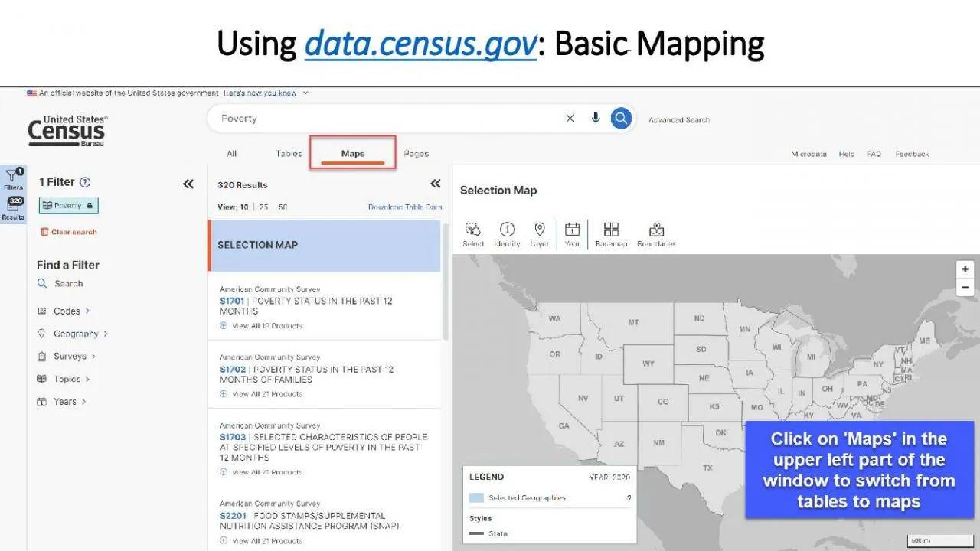This screenshot has height=551, width=980.
Task: Click the blue magnifier search button
Action: pos(621,118)
